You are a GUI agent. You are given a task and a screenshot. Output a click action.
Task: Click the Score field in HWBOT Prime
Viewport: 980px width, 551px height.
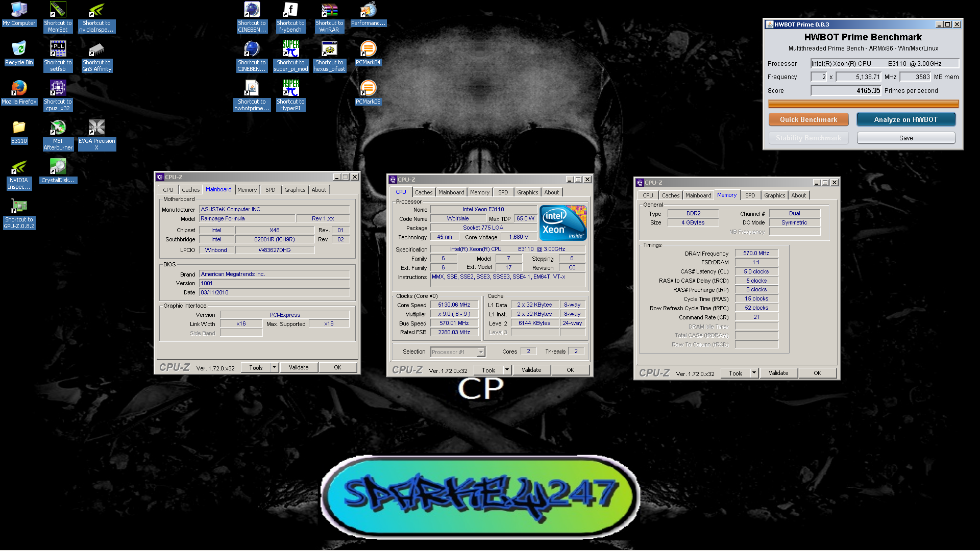point(846,91)
